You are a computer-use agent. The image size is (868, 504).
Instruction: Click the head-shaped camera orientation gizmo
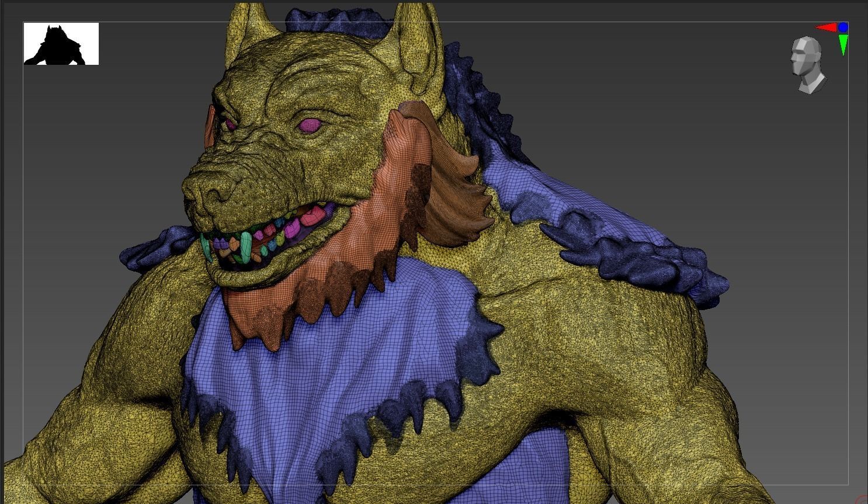tap(808, 65)
